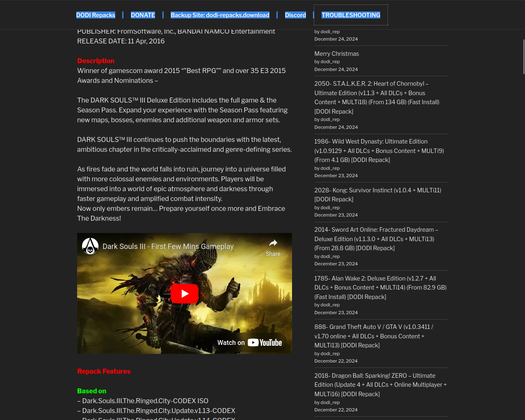Click December 23, 2024 date under Sword Art Online
Screen dimensions: 525x420
(x=336, y=264)
